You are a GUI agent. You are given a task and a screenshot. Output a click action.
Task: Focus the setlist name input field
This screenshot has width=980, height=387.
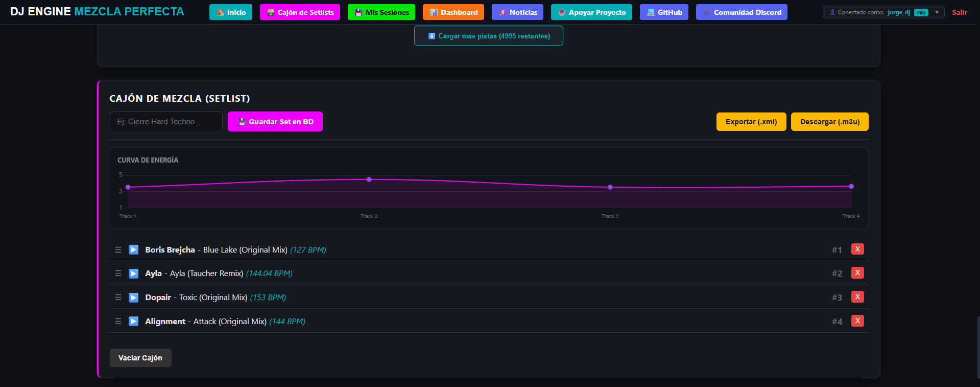[x=166, y=122]
